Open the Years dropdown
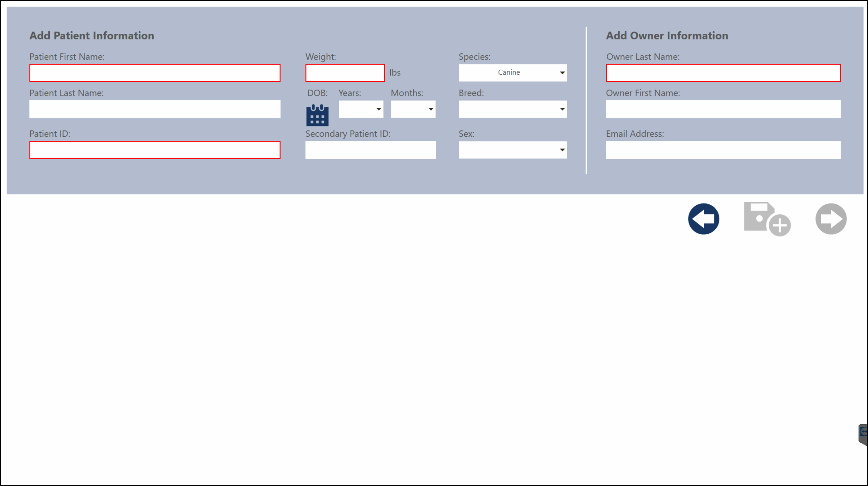868x486 pixels. tap(361, 109)
